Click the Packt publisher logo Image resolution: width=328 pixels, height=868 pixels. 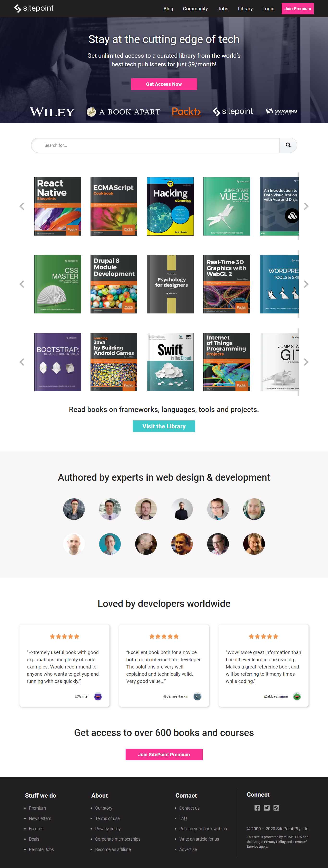pos(186,112)
